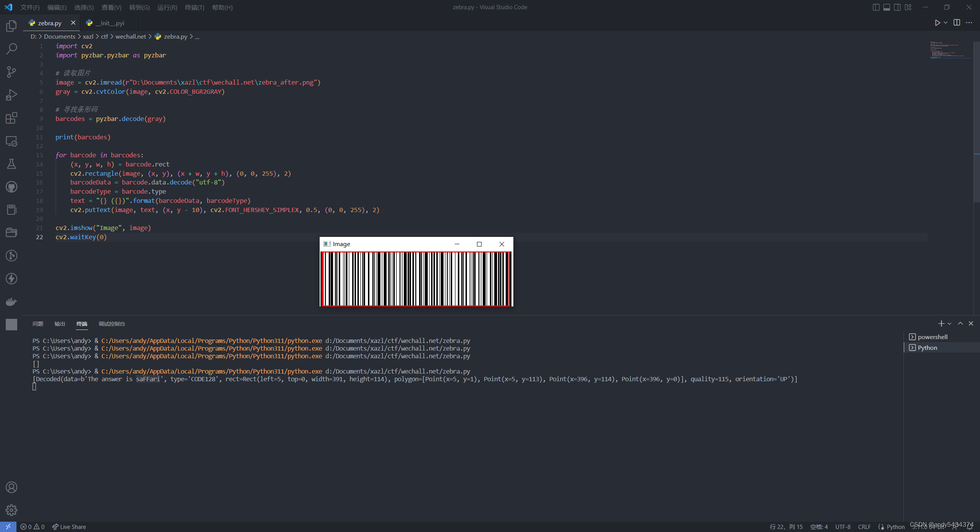
Task: Select the Python terminal instance
Action: pos(942,348)
